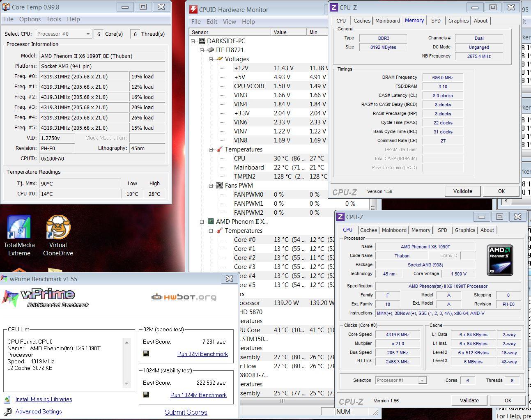Save the 32M score floppy icon
This screenshot has width=531, height=420.
coord(146,353)
